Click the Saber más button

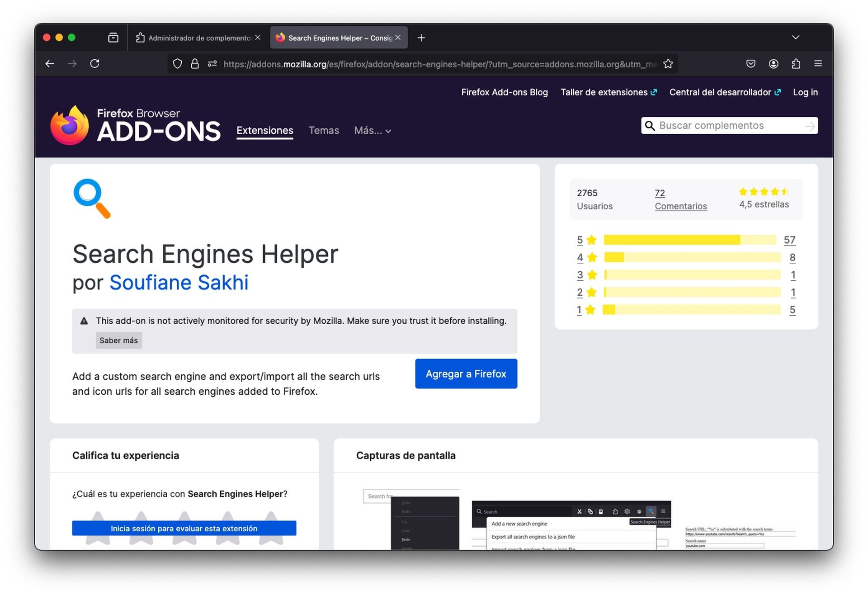click(118, 340)
